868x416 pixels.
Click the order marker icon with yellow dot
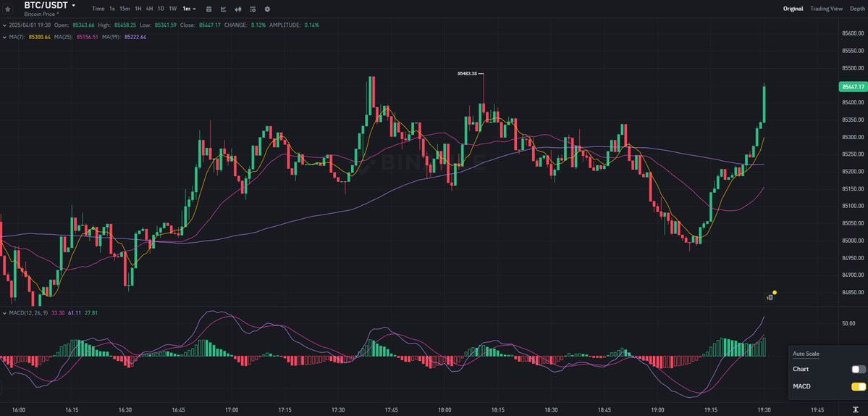770,296
